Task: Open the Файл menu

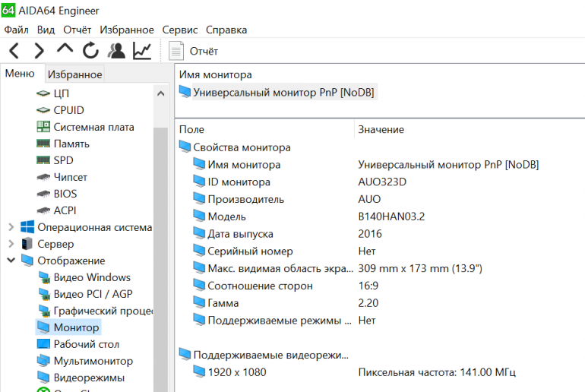Action: (16, 30)
